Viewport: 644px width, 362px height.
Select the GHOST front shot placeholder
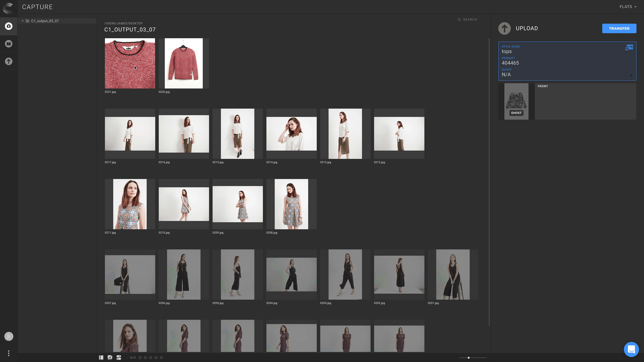[516, 101]
